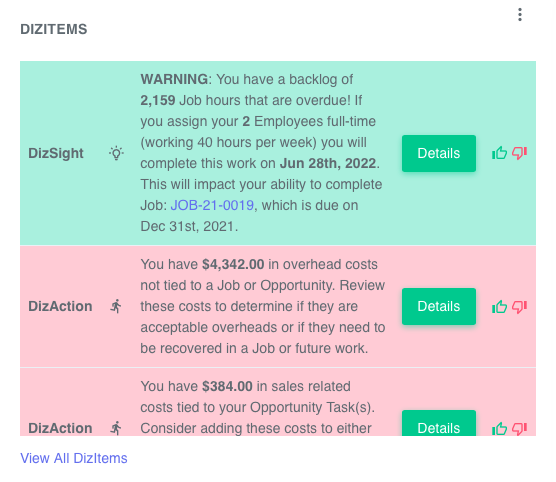This screenshot has width=556, height=482.
Task: Thumbs up the sales related costs DizAction
Action: [499, 428]
